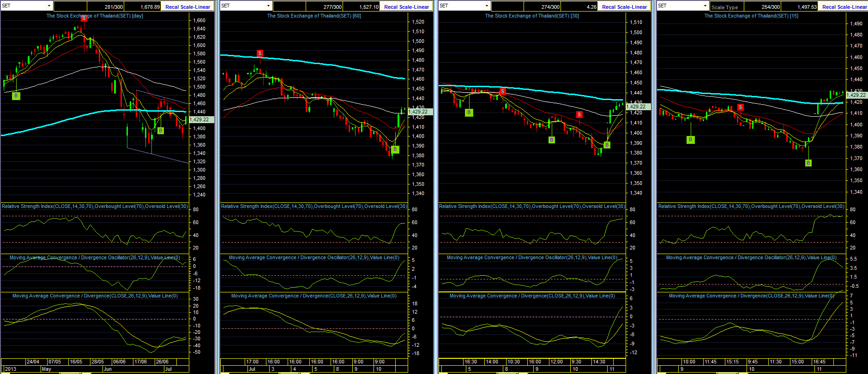Select the middle buy marker on the 30-minute chart
Viewport: 868px width, 374px height.
point(552,140)
